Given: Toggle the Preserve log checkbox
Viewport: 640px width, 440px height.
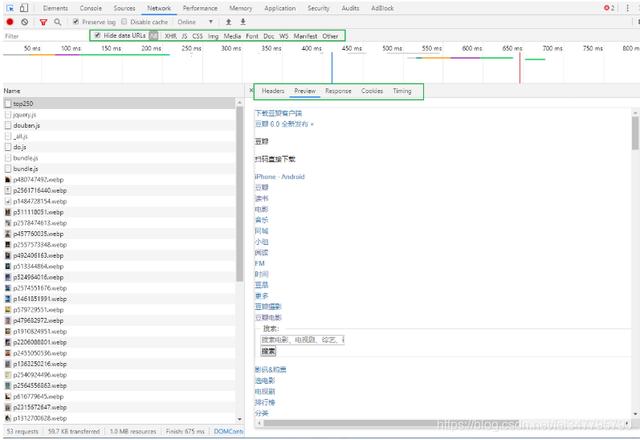Looking at the screenshot, I should coord(76,21).
